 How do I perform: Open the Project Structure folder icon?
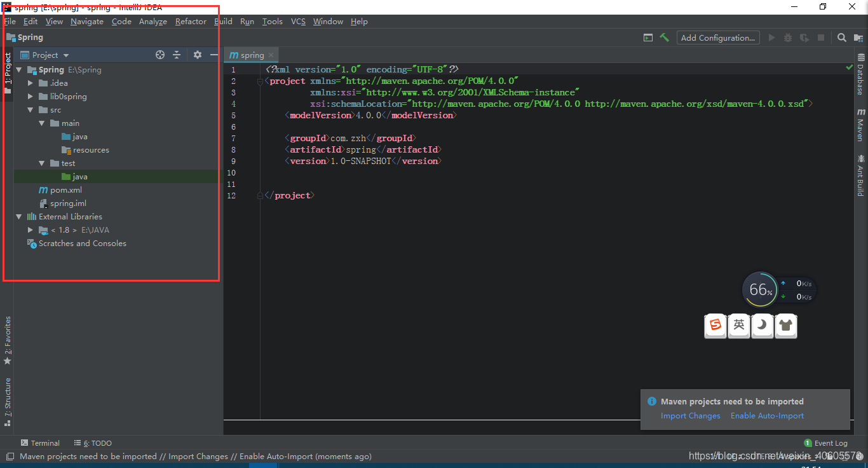858,38
